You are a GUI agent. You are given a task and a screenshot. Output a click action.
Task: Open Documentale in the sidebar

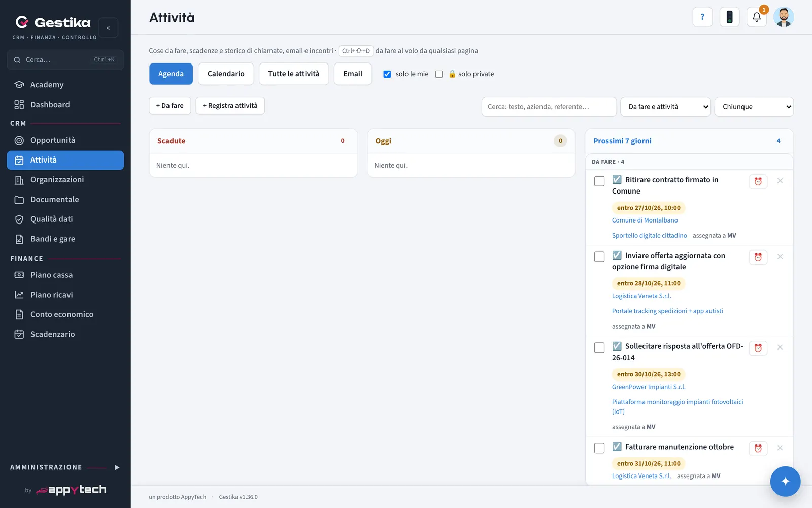tap(65, 200)
